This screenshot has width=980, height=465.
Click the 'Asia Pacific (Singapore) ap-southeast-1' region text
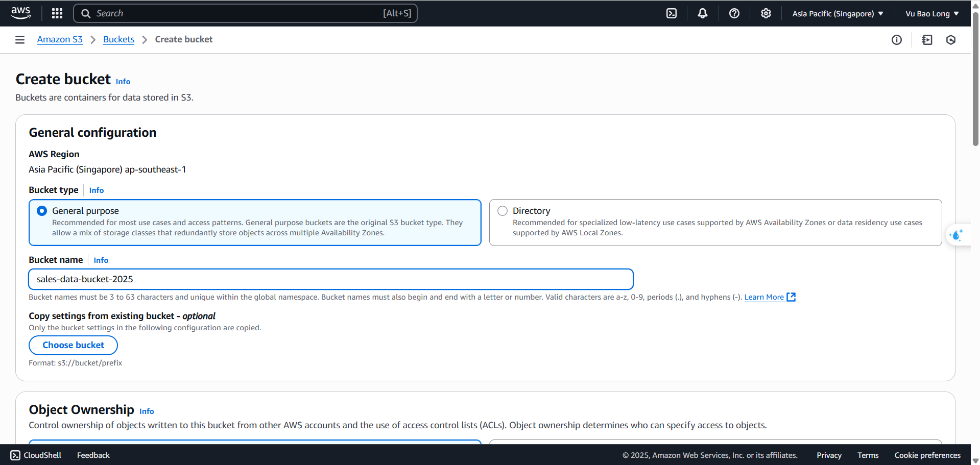click(x=107, y=169)
